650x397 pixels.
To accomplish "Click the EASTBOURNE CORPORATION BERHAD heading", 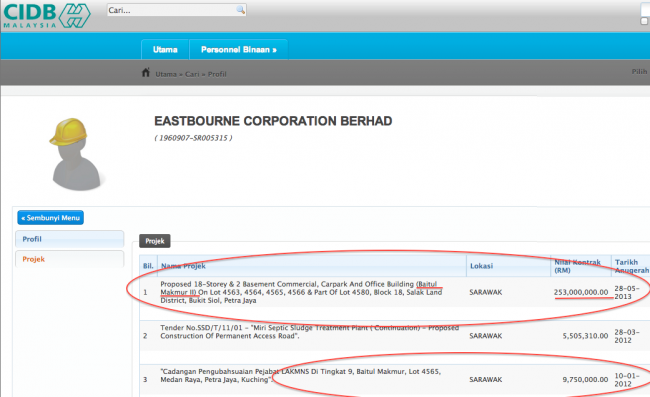I will click(273, 121).
